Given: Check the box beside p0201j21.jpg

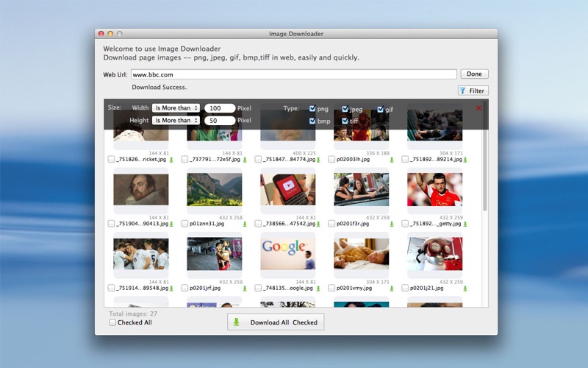Looking at the screenshot, I should click(405, 288).
